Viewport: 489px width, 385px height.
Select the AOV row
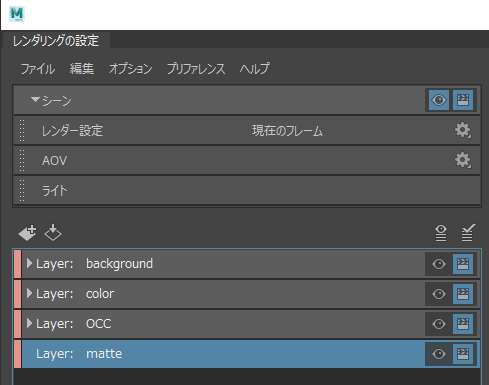pos(247,160)
